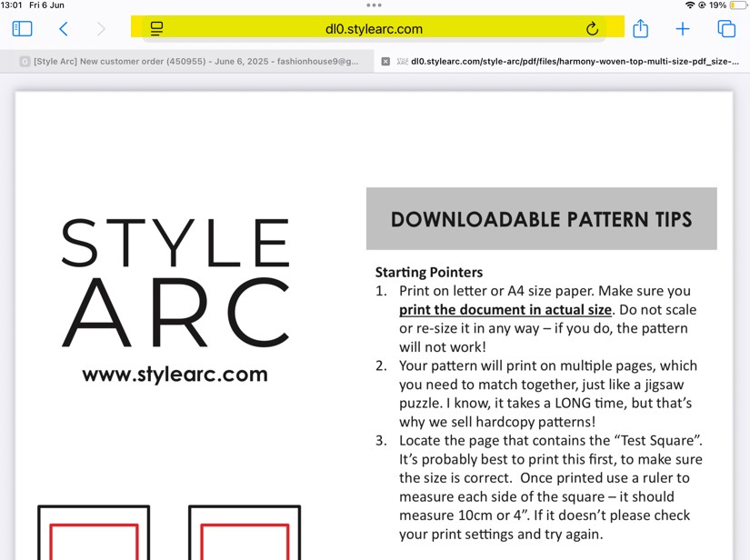This screenshot has height=560, width=750.
Task: Open the multitasking three-dot menu
Action: [x=374, y=5]
